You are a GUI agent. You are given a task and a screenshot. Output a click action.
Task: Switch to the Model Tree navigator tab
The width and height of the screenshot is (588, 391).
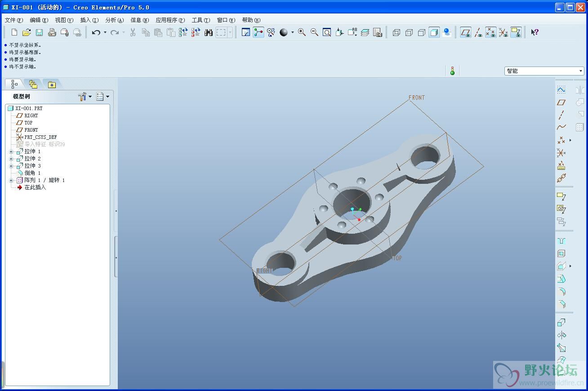[x=14, y=84]
